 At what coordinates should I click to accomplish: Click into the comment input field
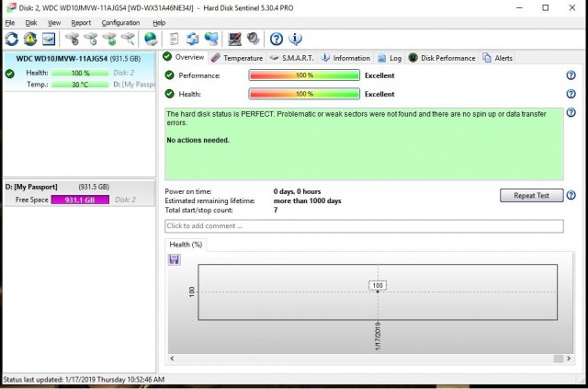[x=364, y=226]
